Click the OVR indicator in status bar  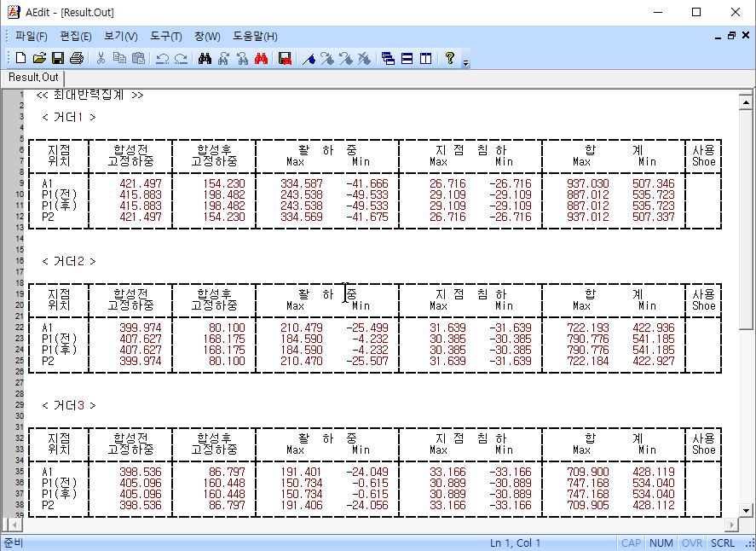(691, 543)
